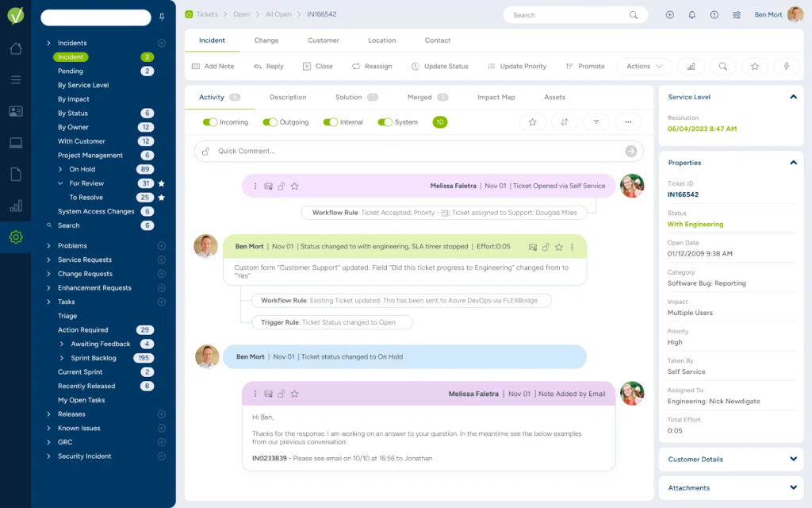812x508 pixels.
Task: Switch to the Solution tab
Action: coord(350,97)
